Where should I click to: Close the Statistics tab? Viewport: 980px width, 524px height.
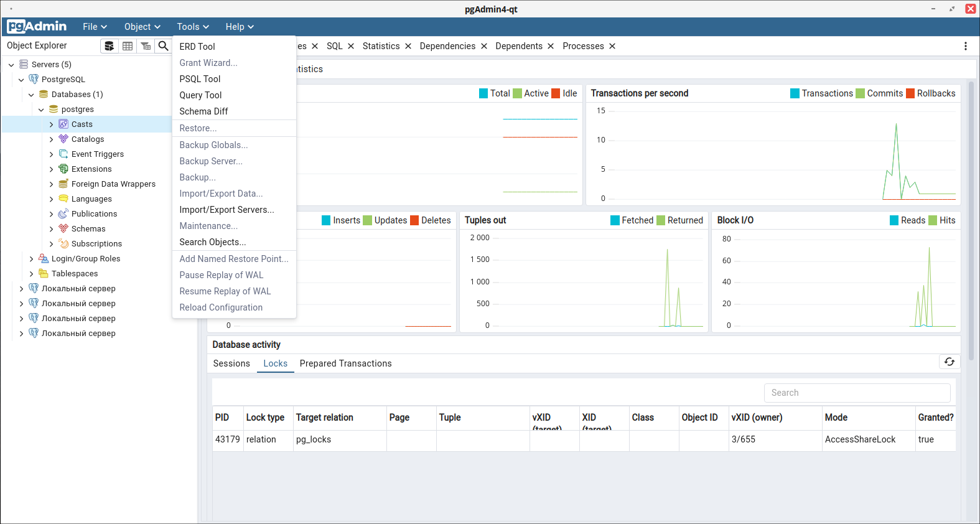408,46
